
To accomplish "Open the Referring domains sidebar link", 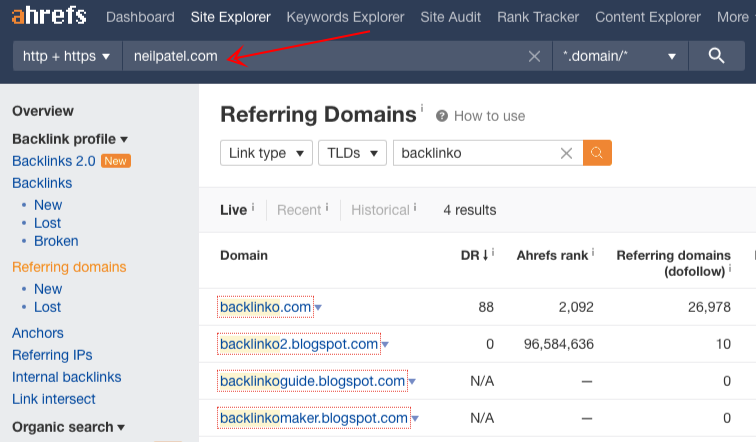I will [x=69, y=267].
